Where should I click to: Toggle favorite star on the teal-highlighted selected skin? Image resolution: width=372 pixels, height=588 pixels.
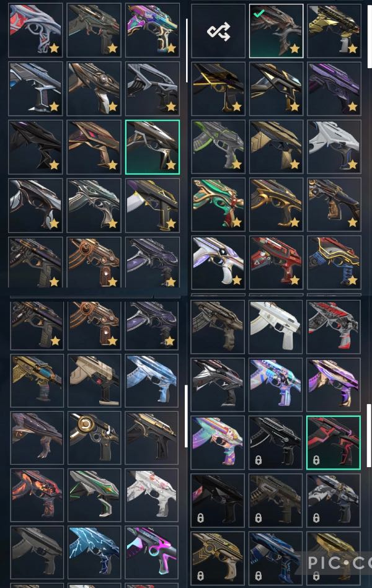click(171, 165)
